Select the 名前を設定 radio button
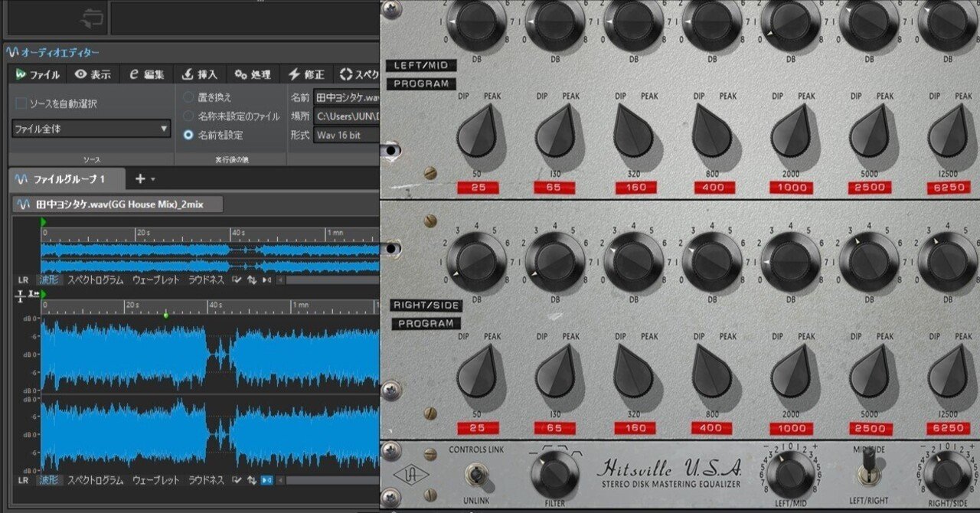980x513 pixels. 188,135
